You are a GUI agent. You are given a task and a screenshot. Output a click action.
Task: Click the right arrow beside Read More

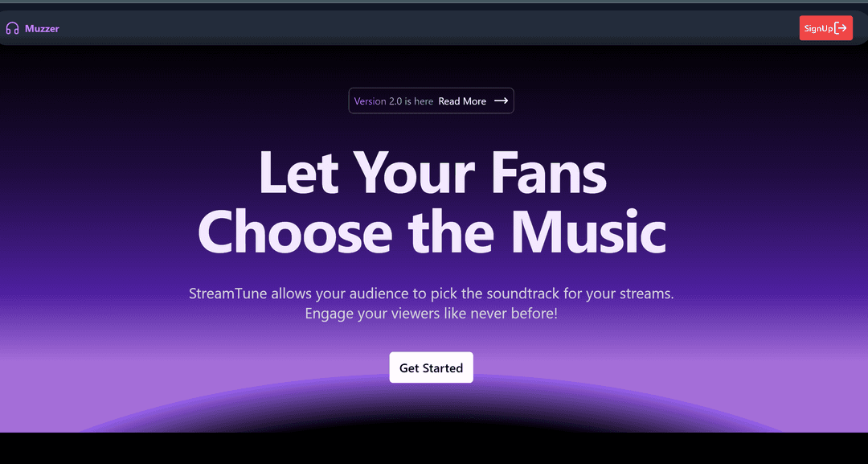coord(501,101)
